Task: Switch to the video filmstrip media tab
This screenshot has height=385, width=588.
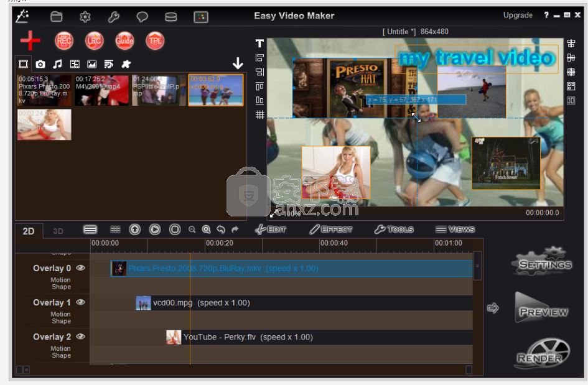Action: pos(23,64)
